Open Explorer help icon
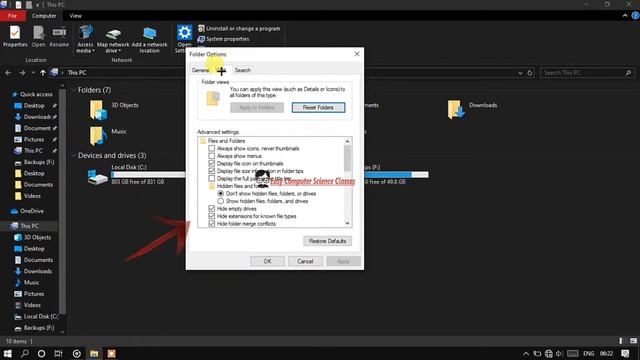 tap(635, 16)
